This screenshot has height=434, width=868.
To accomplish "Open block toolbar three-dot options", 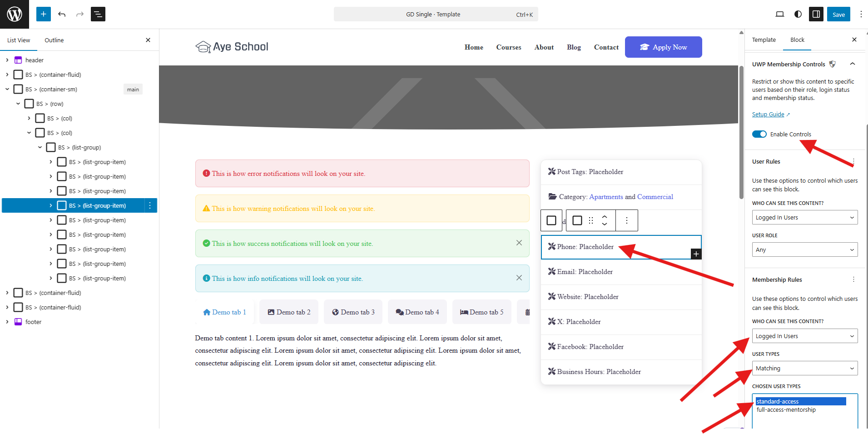I will tap(627, 220).
